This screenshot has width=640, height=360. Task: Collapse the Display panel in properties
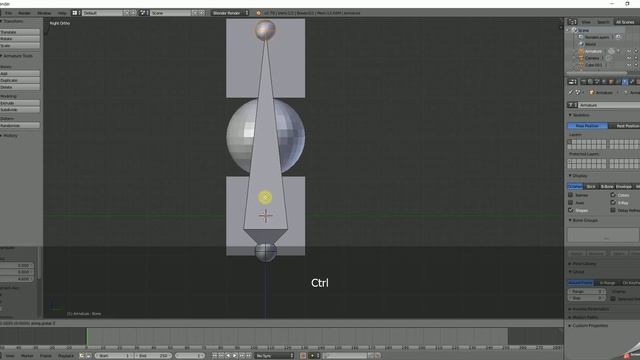578,176
